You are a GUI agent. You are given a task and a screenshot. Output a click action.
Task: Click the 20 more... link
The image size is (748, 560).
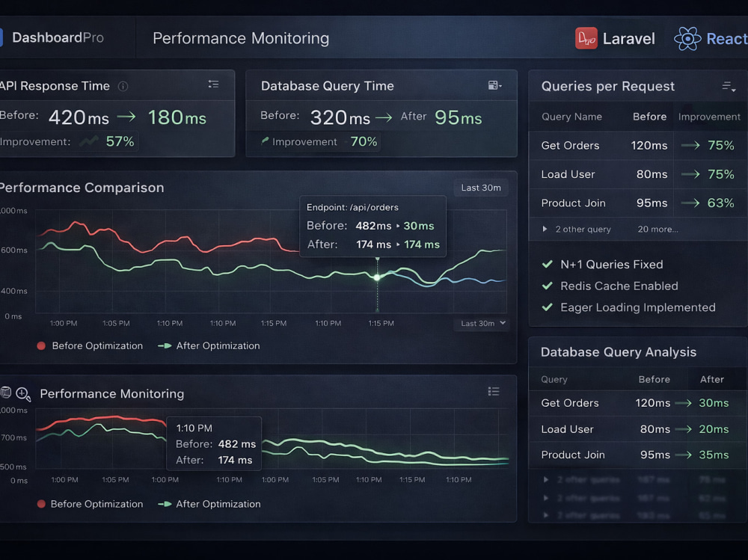(657, 230)
